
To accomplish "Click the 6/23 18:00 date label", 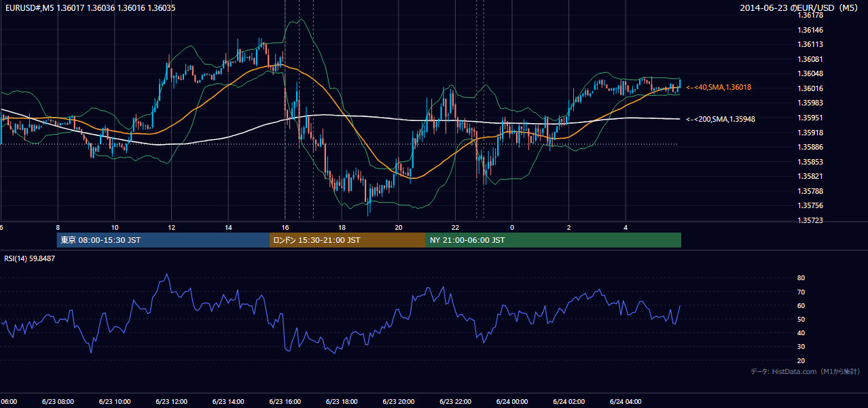I will pyautogui.click(x=342, y=401).
